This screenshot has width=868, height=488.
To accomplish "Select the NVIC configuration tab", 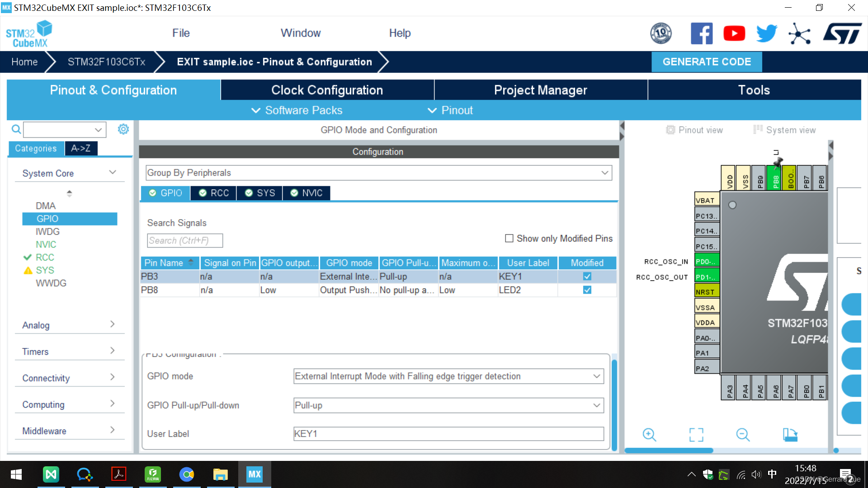I will point(307,193).
